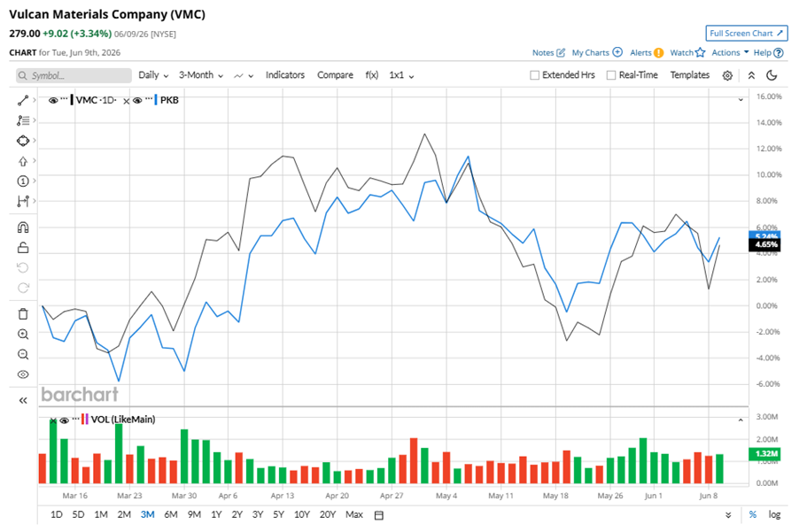Expand trend line tool submenu arrow
Screen dimensions: 799x532
pos(35,100)
